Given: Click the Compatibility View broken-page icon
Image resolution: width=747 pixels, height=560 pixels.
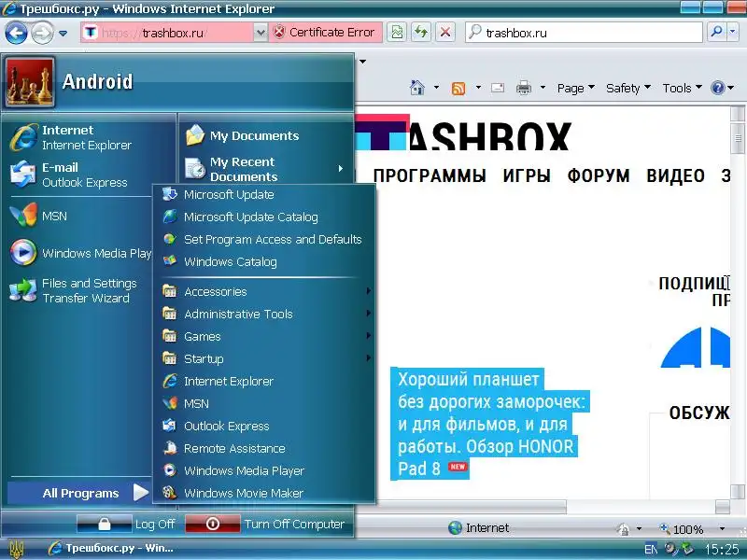Looking at the screenshot, I should pos(396,33).
